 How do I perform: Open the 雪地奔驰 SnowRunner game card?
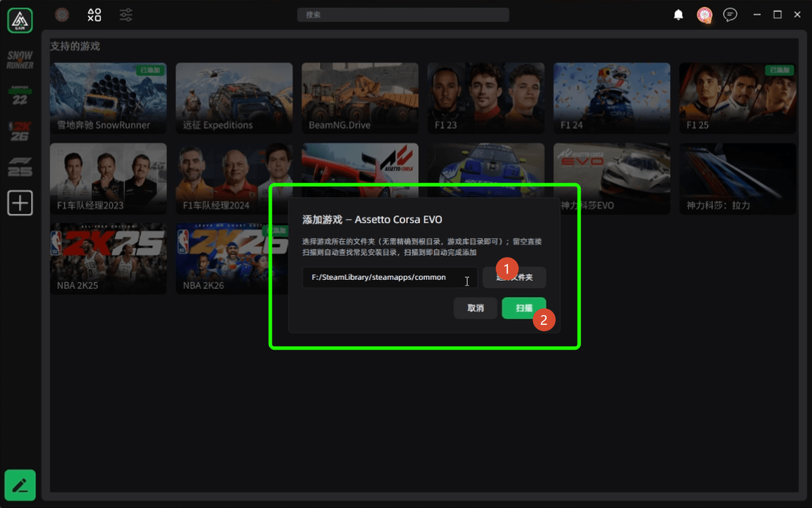click(x=108, y=98)
